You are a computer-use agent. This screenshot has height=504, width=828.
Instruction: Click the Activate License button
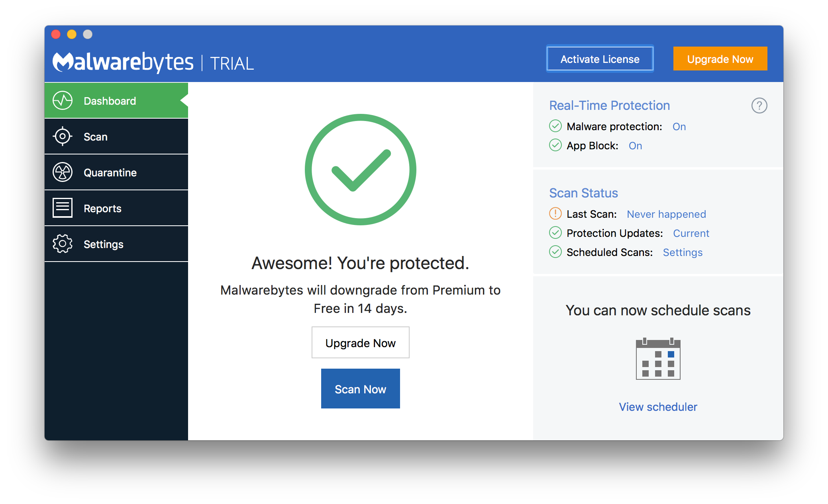coord(600,59)
